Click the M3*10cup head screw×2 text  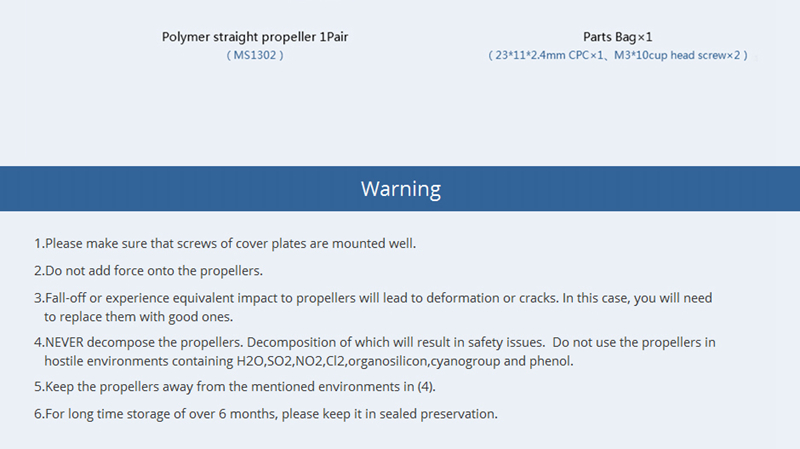tap(682, 56)
